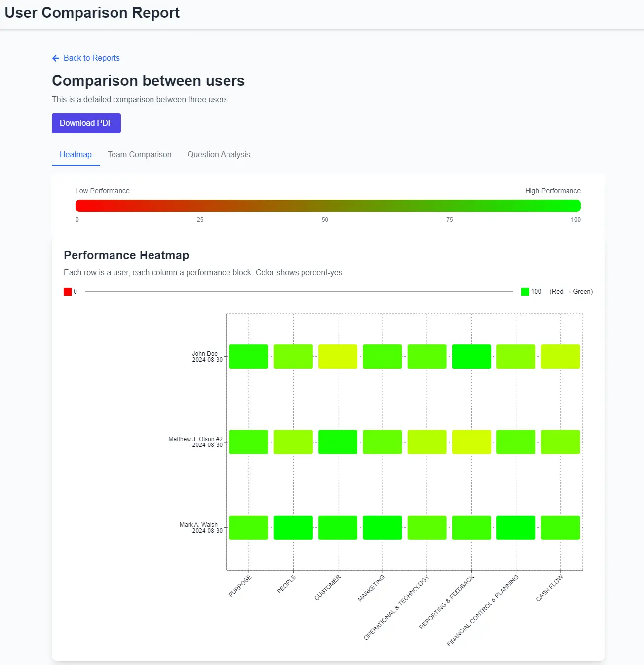The width and height of the screenshot is (644, 665).
Task: Select John Doe's REPORTING & FEEDBACK cell
Action: pyautogui.click(x=471, y=357)
